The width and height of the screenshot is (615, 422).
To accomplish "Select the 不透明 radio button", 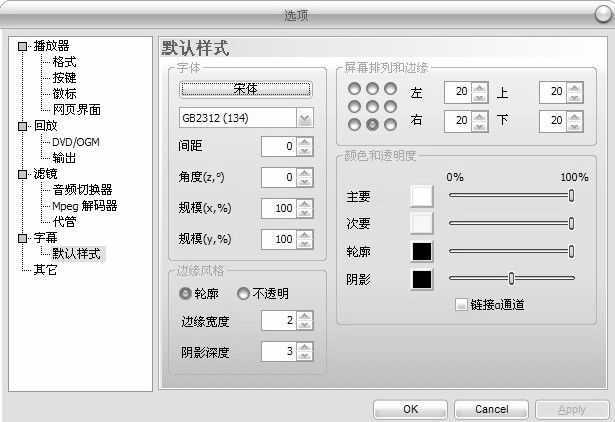I will [243, 294].
